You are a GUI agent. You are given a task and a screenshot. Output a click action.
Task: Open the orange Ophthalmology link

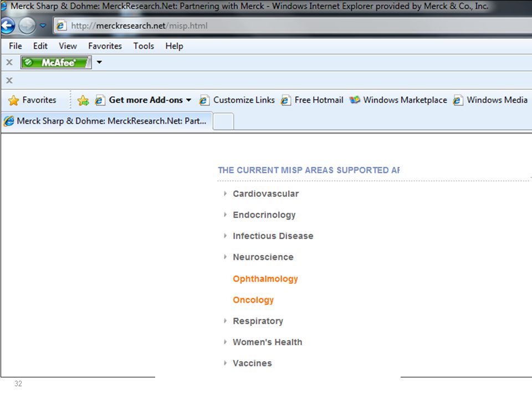[x=265, y=279]
